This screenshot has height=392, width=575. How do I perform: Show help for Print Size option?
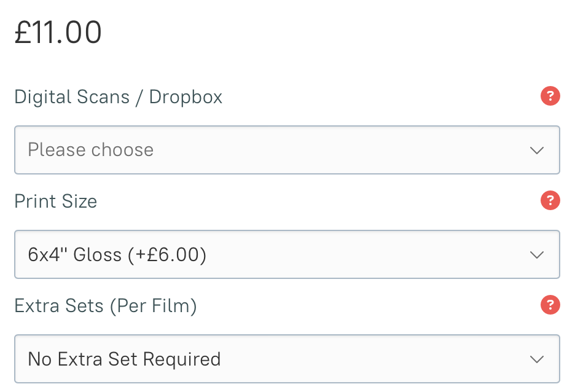click(550, 201)
